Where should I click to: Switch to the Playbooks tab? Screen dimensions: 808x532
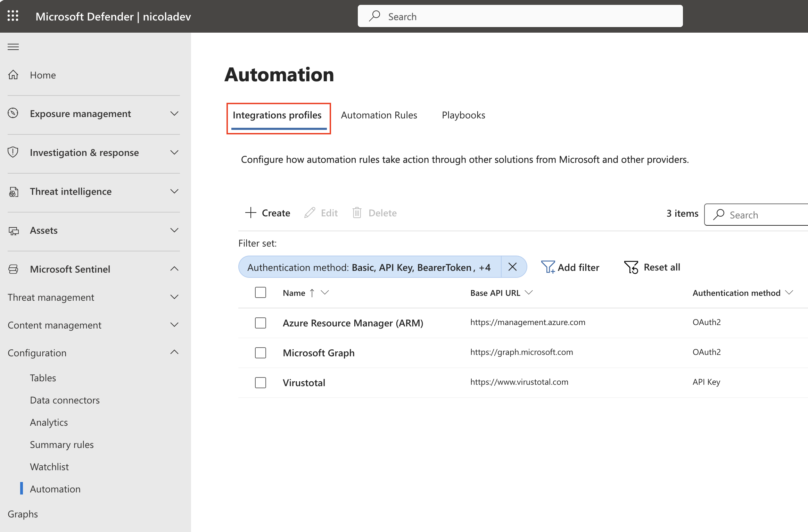(463, 115)
